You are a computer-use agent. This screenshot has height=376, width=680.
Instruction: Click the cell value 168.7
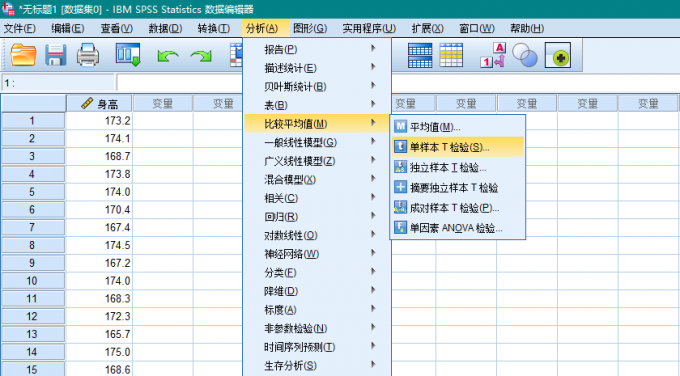coord(99,156)
